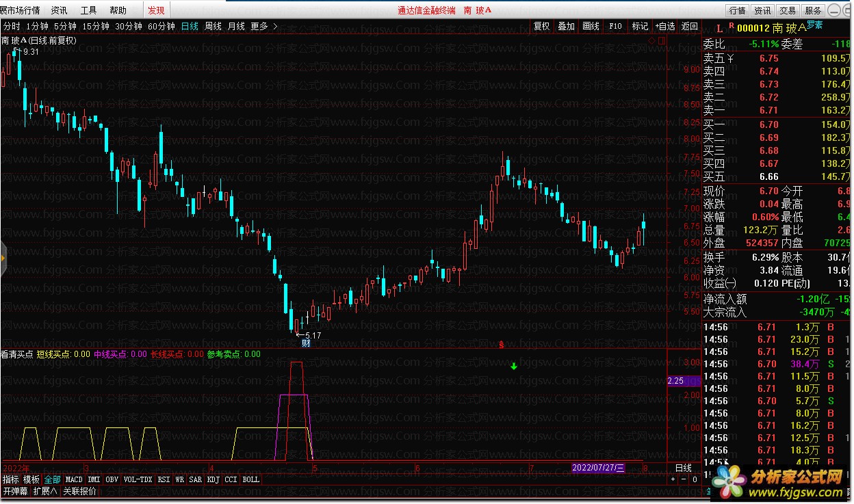The width and height of the screenshot is (854, 504).
Task: Select the 全部 indicator tab
Action: click(52, 479)
